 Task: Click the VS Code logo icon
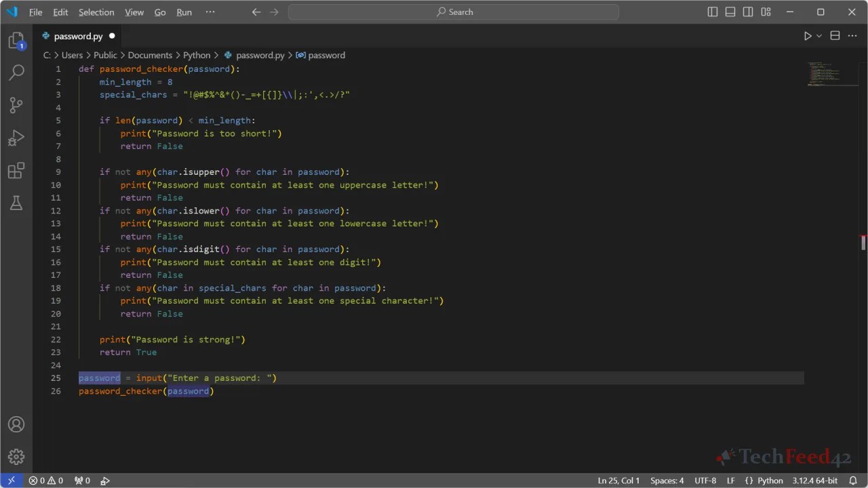(x=12, y=12)
